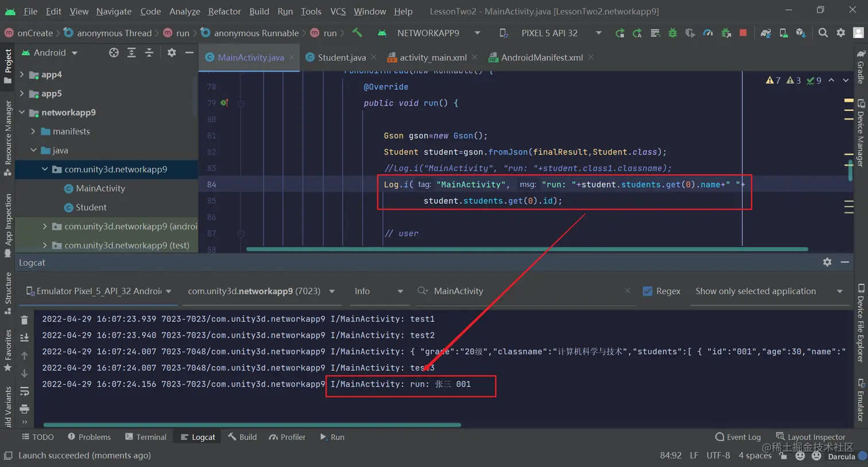Image resolution: width=868 pixels, height=467 pixels.
Task: Open the TODO tool window
Action: tap(38, 437)
